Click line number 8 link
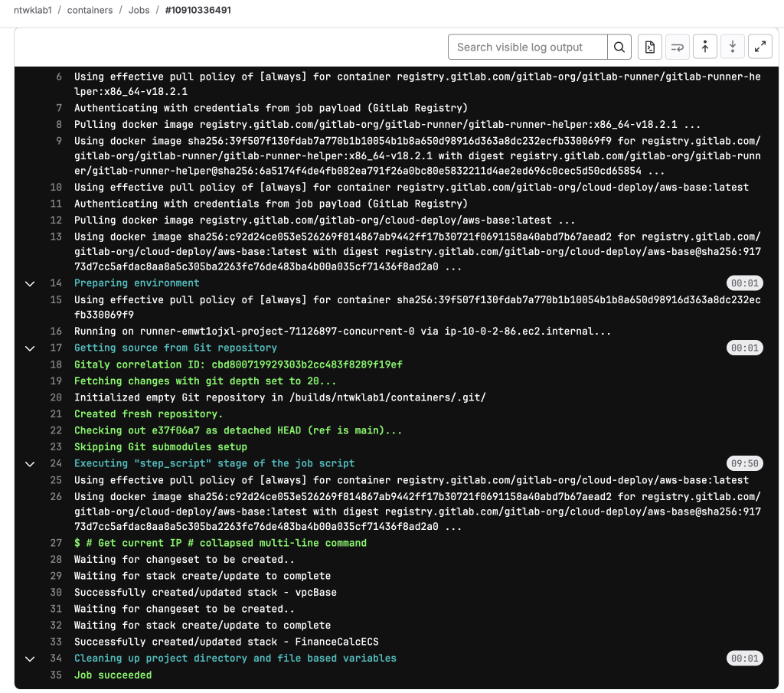 point(59,125)
